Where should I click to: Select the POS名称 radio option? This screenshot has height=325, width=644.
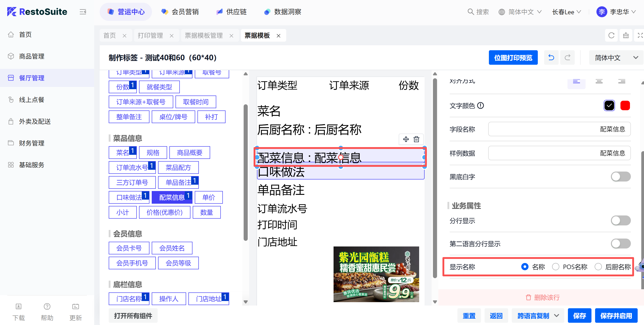coord(555,267)
